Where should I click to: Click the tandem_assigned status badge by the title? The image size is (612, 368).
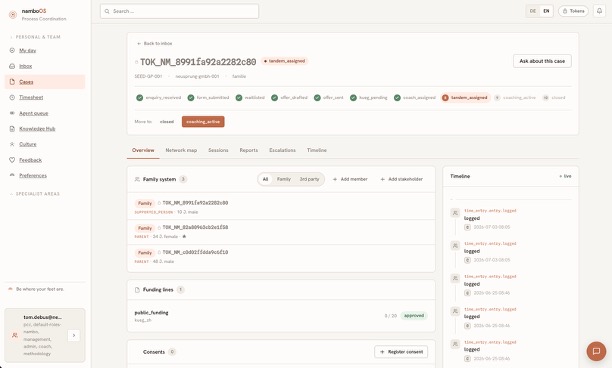(x=285, y=61)
